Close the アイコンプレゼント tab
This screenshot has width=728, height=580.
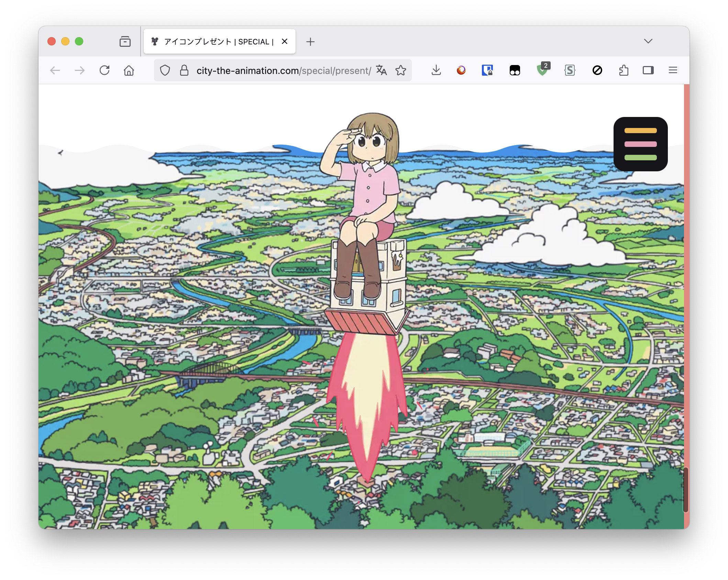tap(285, 42)
